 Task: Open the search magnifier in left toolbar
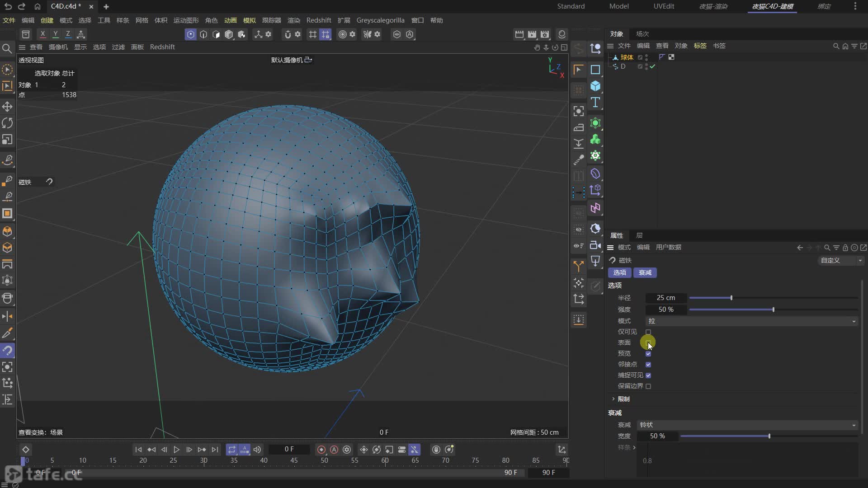pyautogui.click(x=7, y=48)
